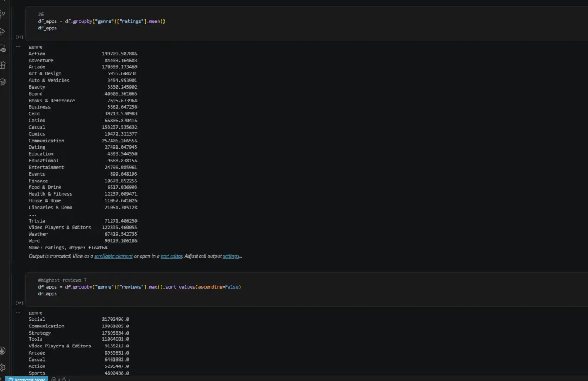The width and height of the screenshot is (588, 381).
Task: Click the 'Weather' row label
Action: (x=38, y=234)
